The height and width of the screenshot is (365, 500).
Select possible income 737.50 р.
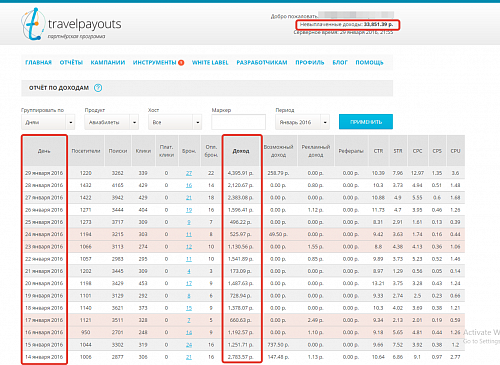coord(278,345)
